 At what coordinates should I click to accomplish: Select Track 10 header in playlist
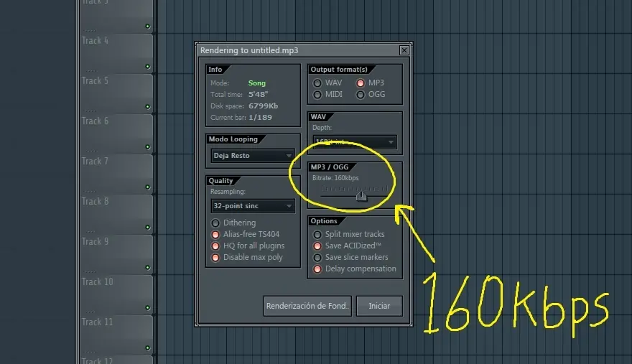tap(116, 294)
